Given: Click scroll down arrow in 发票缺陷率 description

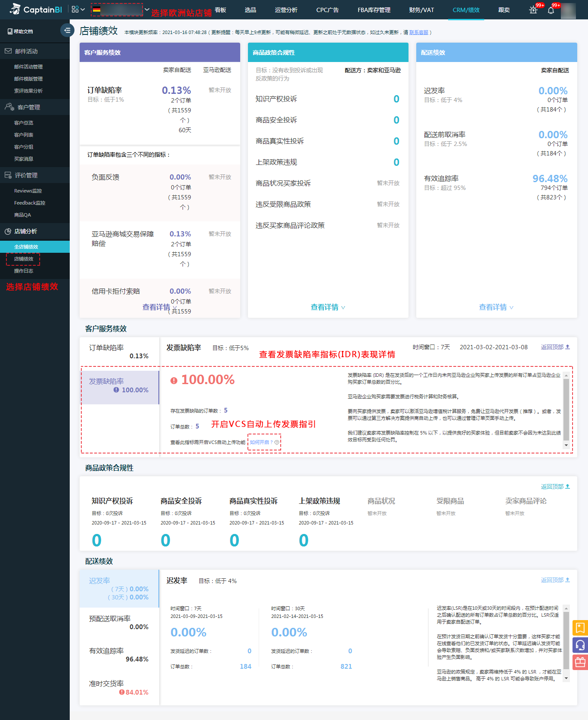Looking at the screenshot, I should point(566,445).
